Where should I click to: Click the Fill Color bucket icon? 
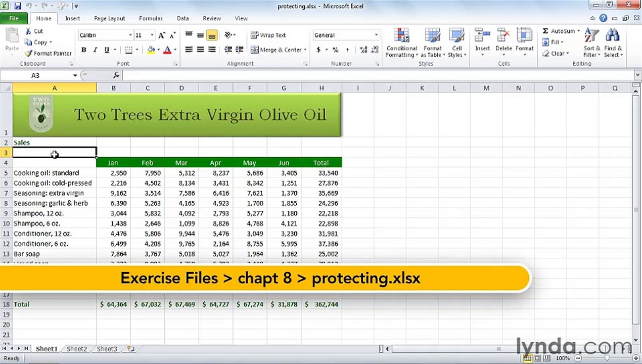tap(151, 50)
